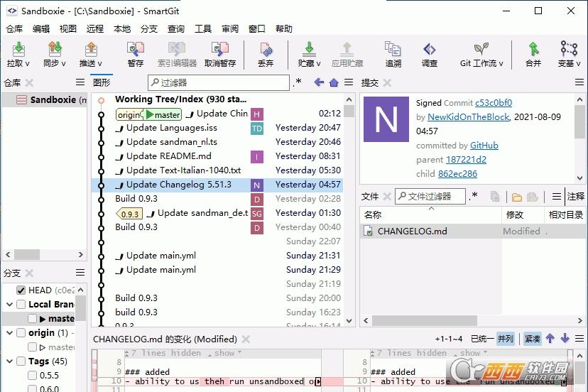Viewport: 588px width, 392px height.
Task: Click the GitHub committer link
Action: (x=484, y=146)
